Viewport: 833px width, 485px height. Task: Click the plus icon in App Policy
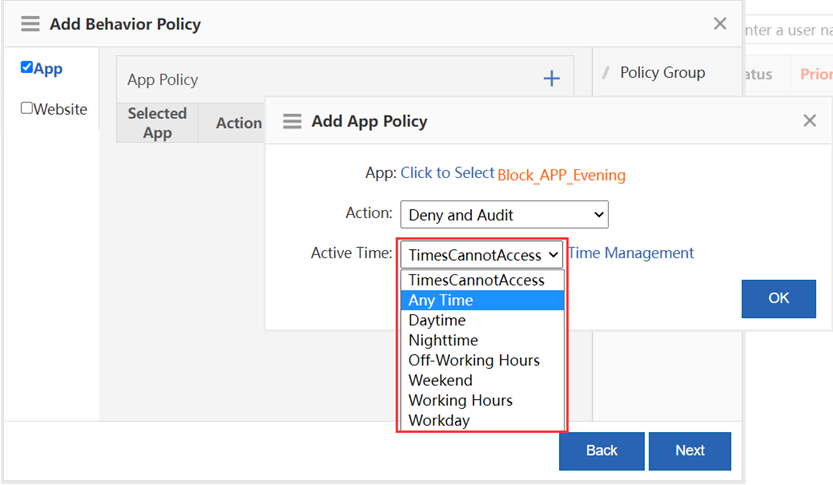pos(551,79)
